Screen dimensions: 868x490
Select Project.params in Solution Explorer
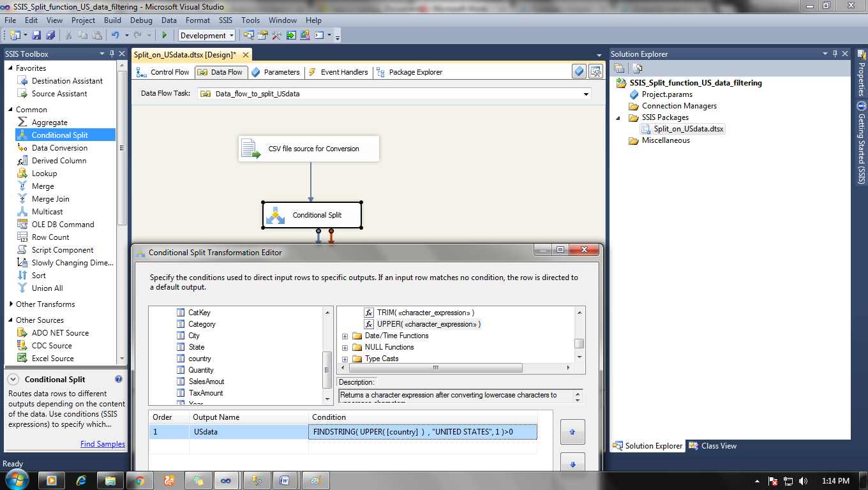pos(667,94)
